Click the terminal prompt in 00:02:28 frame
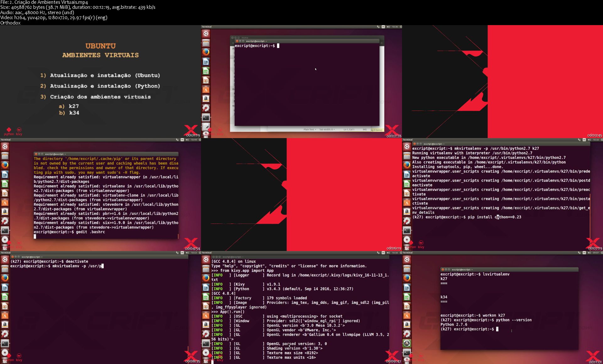Viewport: 603px width, 364px height. (255, 46)
